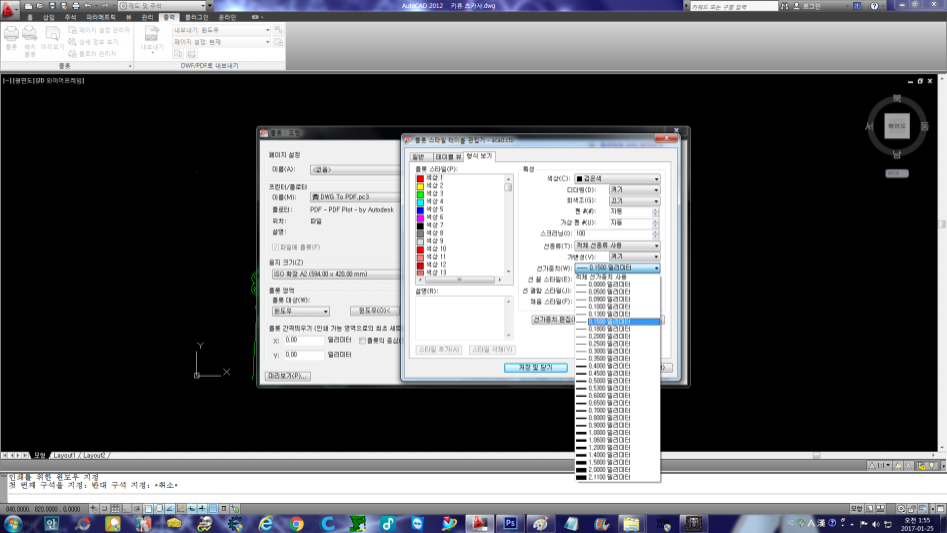Viewport: 947px width, 533px height.
Task: Open the Annotate (주석) ribbon tab
Action: point(70,18)
